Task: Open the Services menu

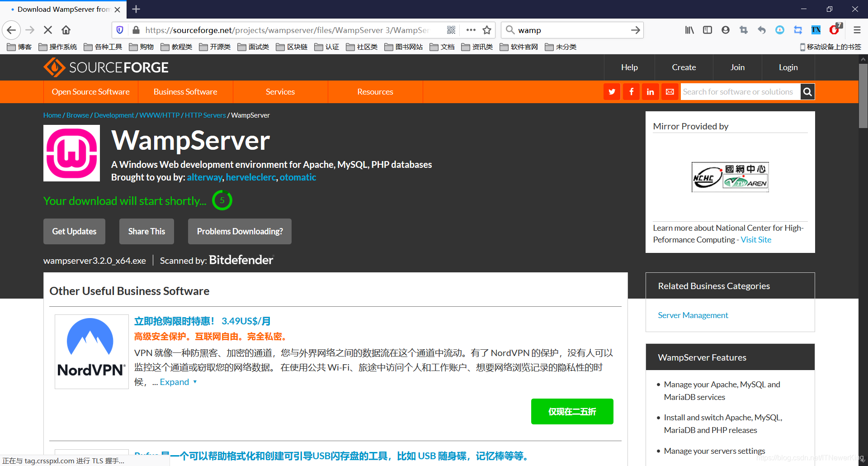Action: click(x=280, y=92)
